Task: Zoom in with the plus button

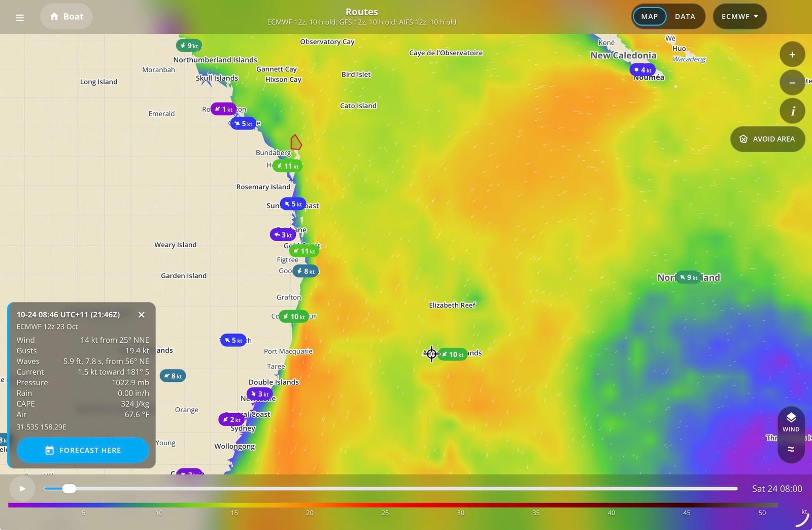Action: pyautogui.click(x=792, y=54)
